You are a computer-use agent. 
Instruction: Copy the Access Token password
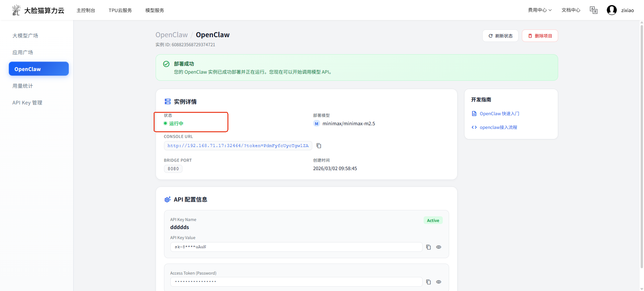428,282
